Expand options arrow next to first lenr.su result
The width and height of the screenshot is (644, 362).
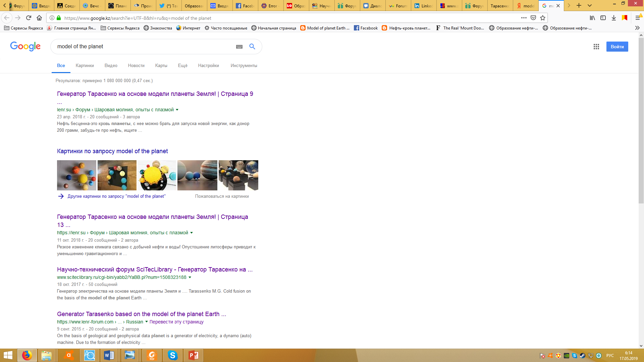[x=177, y=110]
